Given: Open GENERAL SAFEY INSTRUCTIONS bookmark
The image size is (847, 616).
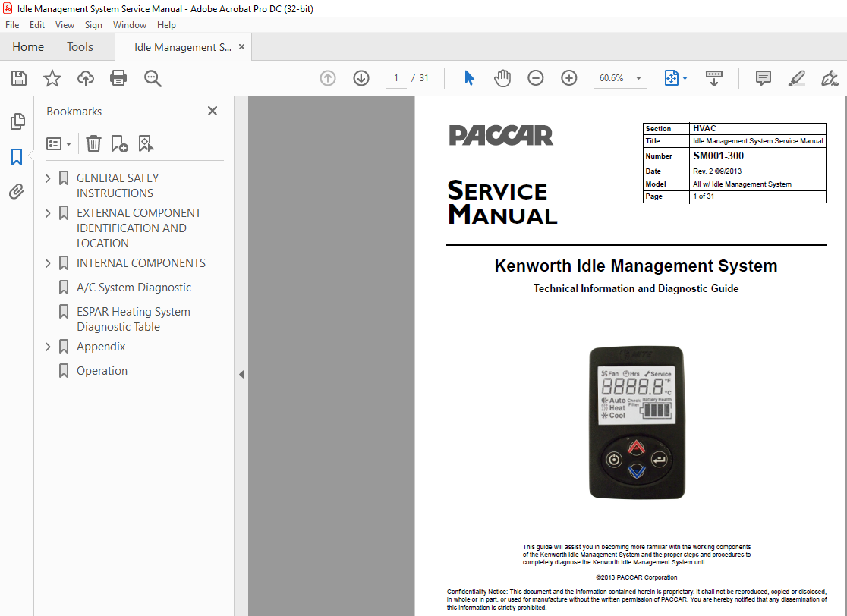Looking at the screenshot, I should point(118,186).
